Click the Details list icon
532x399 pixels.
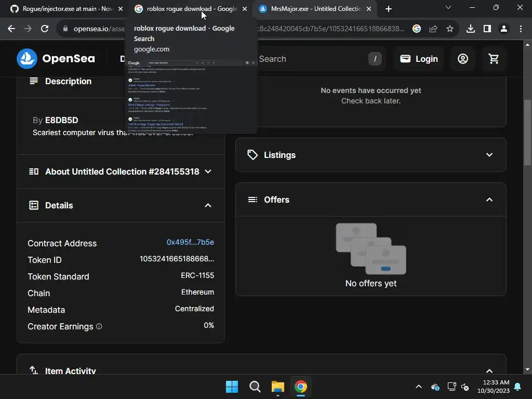coord(34,205)
